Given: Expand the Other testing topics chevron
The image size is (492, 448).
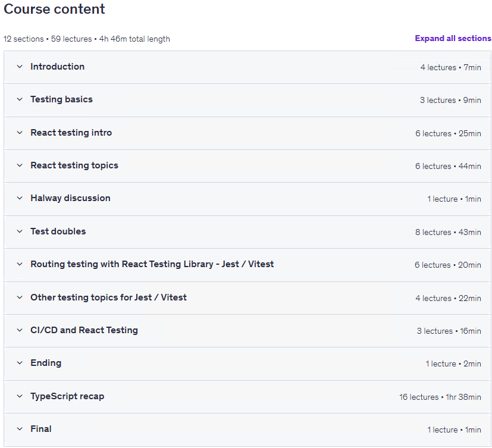Looking at the screenshot, I should pyautogui.click(x=20, y=297).
